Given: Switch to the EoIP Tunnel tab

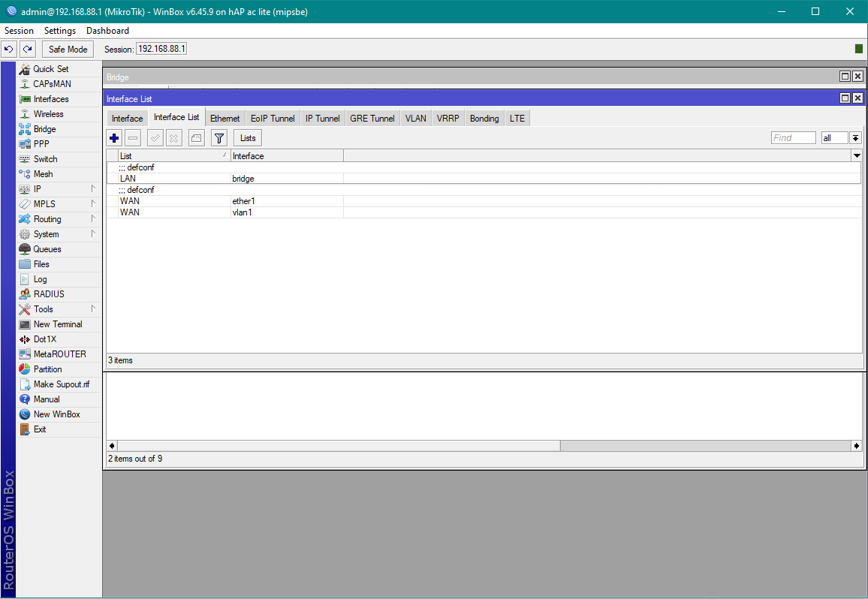Looking at the screenshot, I should pyautogui.click(x=273, y=119).
